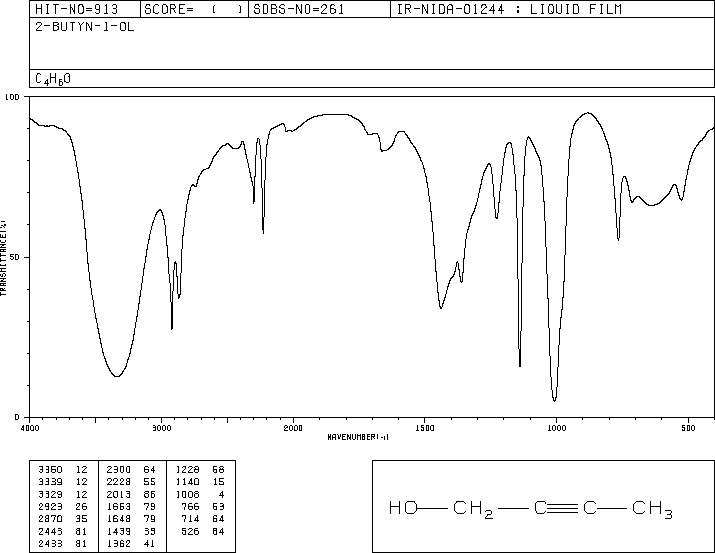Click the peak value '3329' in table
The image size is (715, 553).
51,494
